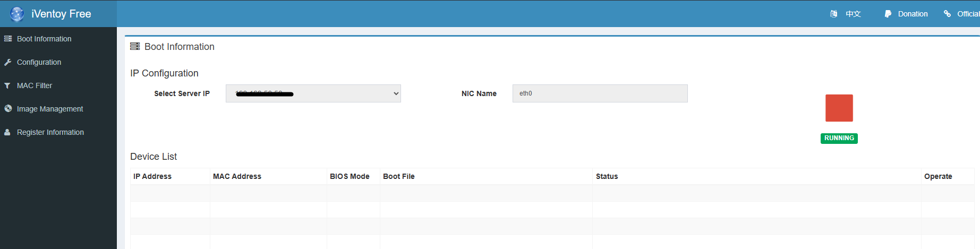Click the IP Address column header
980x249 pixels.
pos(152,176)
